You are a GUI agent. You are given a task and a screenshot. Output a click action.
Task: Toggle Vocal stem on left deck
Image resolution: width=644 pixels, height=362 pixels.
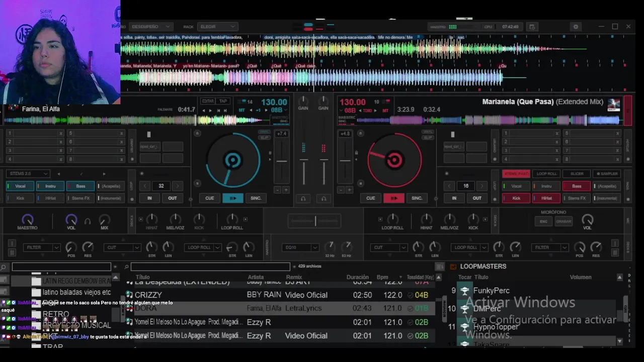(20, 186)
